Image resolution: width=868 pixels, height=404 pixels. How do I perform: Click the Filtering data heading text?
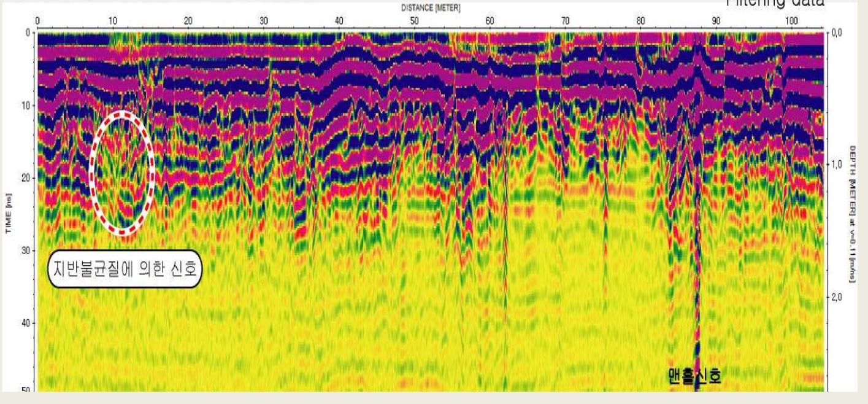tap(768, 3)
